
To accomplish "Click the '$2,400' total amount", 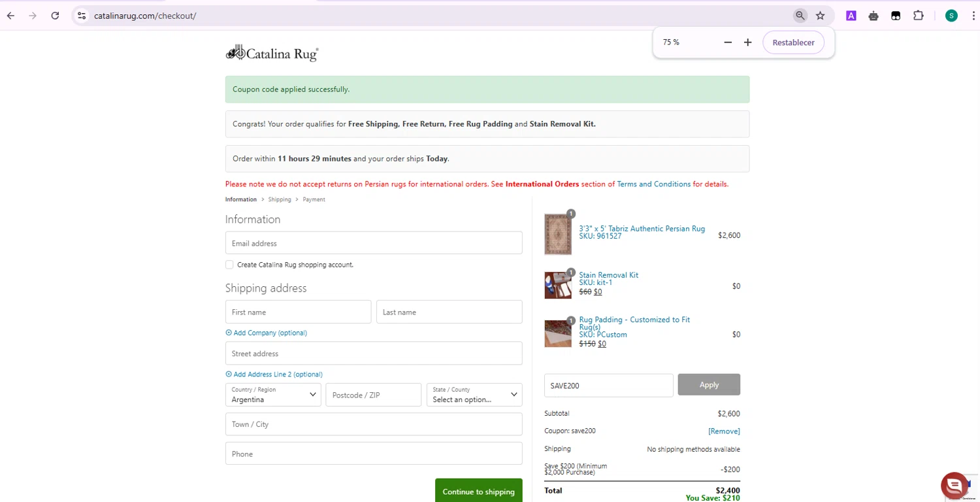I will coord(728,490).
